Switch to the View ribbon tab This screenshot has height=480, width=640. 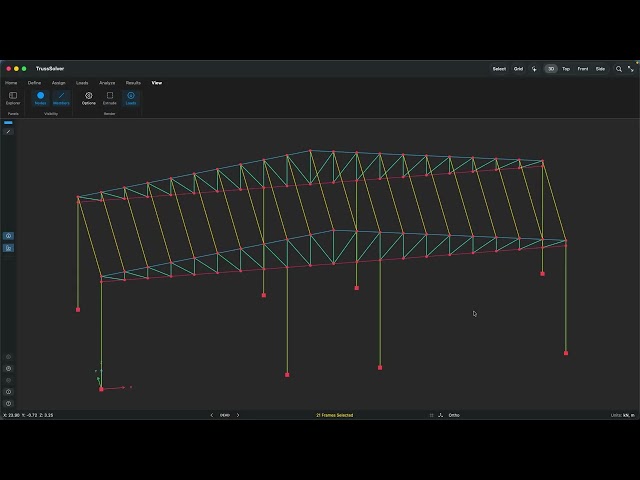(157, 83)
